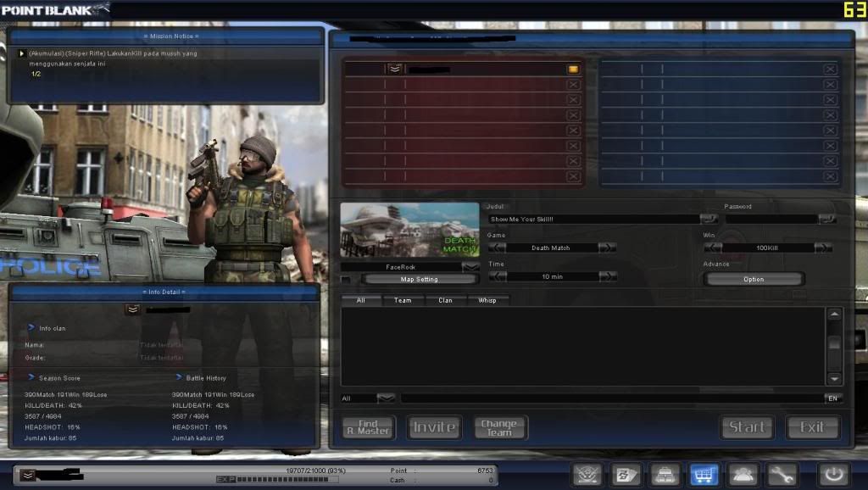Open the settings wrench icon
The height and width of the screenshot is (490, 868).
[781, 475]
